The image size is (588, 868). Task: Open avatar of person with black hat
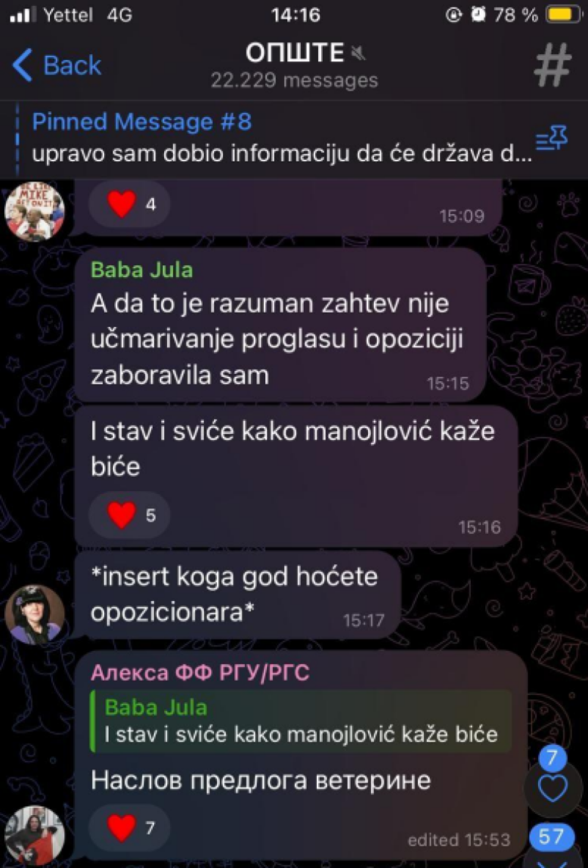(x=34, y=614)
